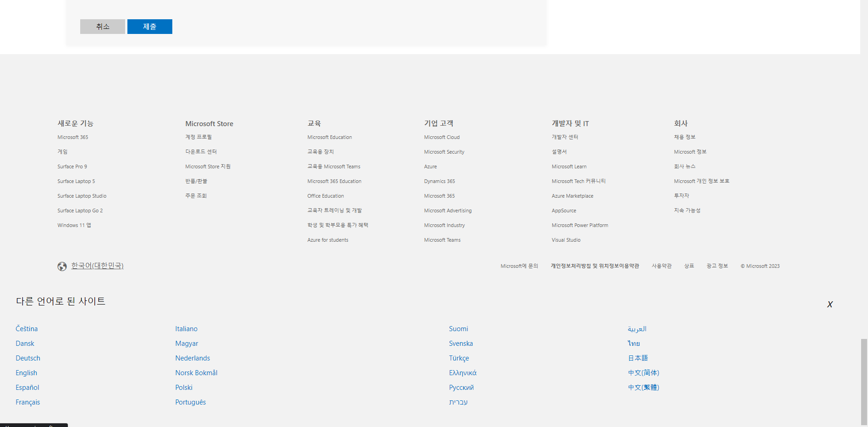Open the 한국어(대한민국) language selector link
This screenshot has height=427, width=868.
click(97, 266)
